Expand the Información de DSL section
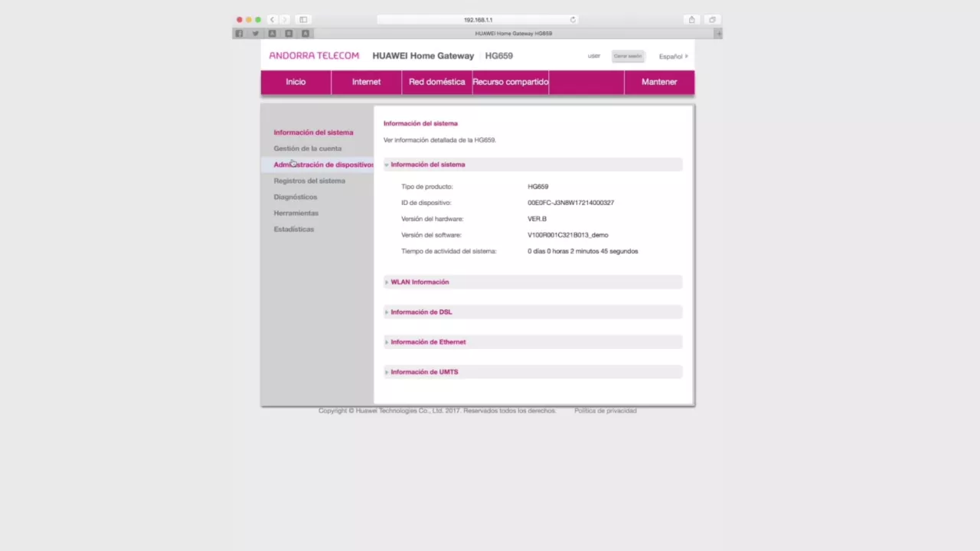980x551 pixels. click(x=533, y=311)
